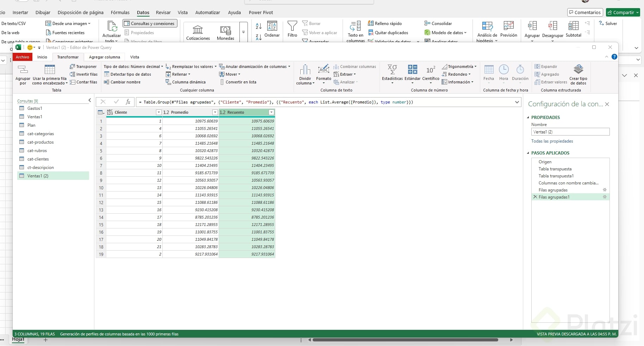
Task: Click the Comentarios button
Action: pos(585,12)
